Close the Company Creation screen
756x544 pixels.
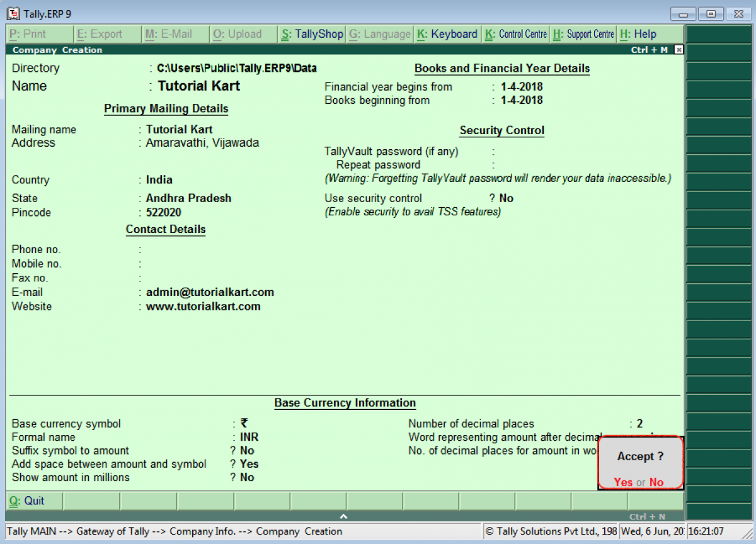click(679, 49)
